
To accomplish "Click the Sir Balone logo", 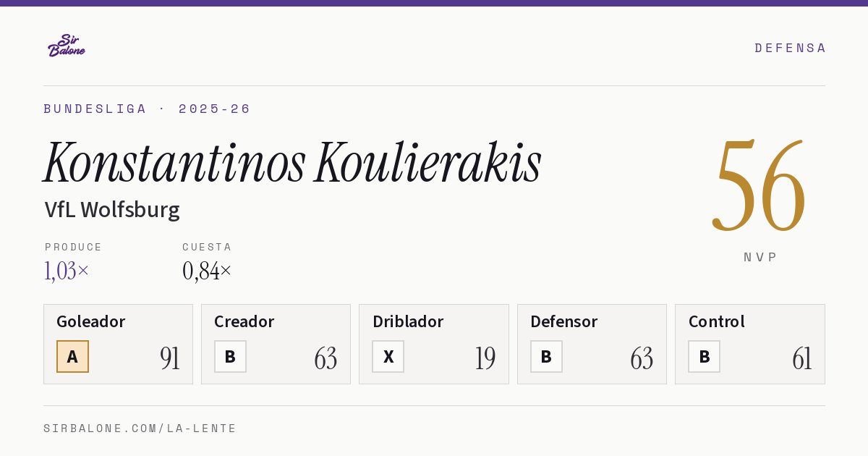I will 67,45.
